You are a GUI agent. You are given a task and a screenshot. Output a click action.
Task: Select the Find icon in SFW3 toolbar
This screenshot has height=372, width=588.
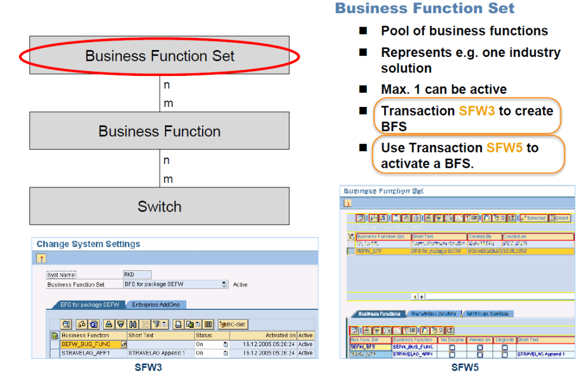133,324
